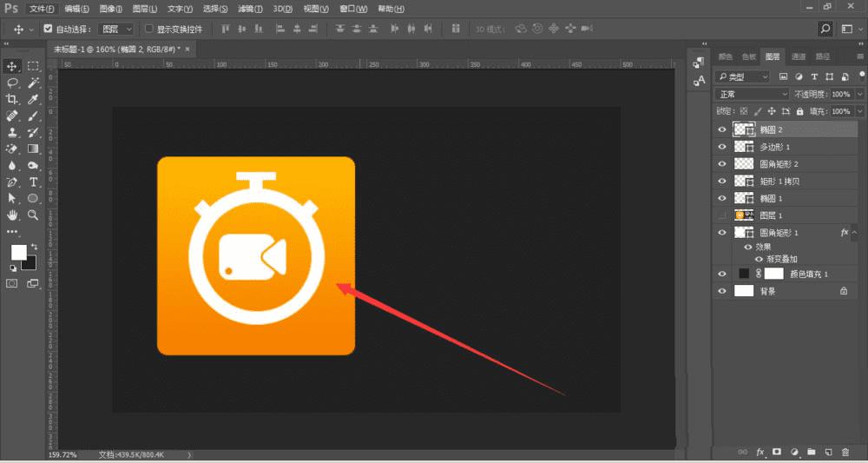Collapse effects of 圆角矩形 1 layer
868x463 pixels.
tap(854, 233)
